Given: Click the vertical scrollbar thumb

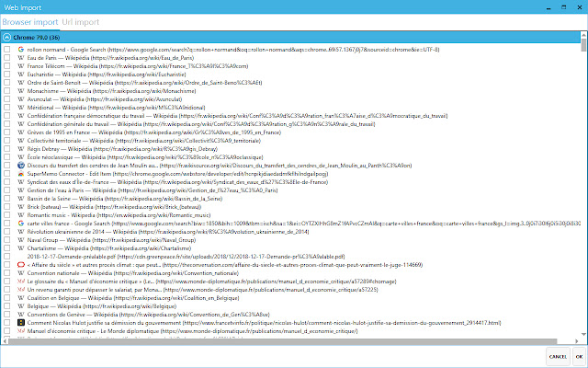Looking at the screenshot, I should (x=583, y=45).
